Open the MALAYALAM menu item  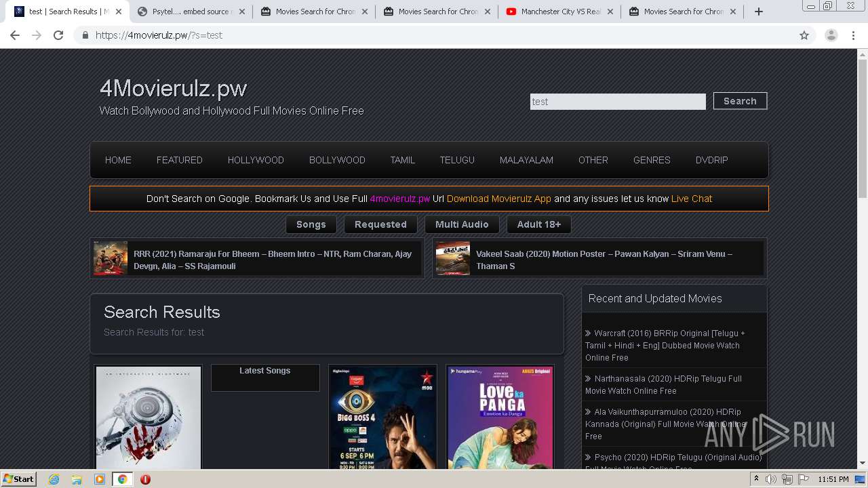pos(526,160)
